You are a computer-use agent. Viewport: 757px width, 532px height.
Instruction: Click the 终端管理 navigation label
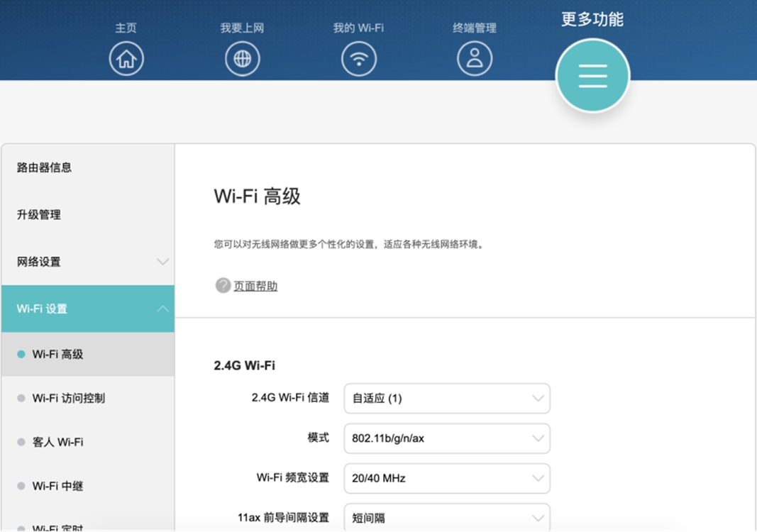475,28
